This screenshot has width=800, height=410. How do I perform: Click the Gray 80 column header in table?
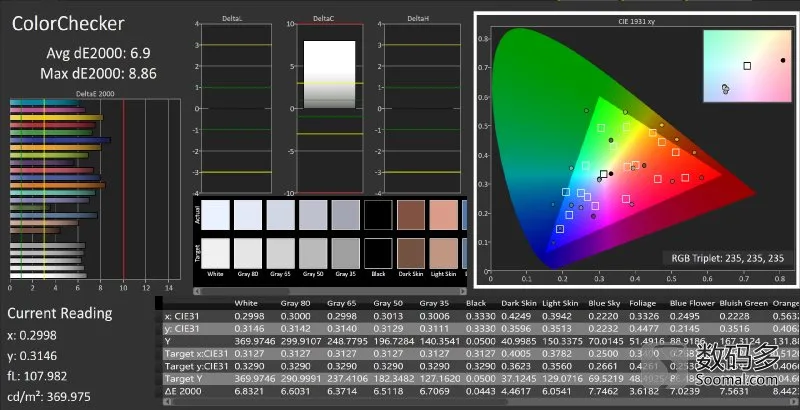(x=295, y=303)
